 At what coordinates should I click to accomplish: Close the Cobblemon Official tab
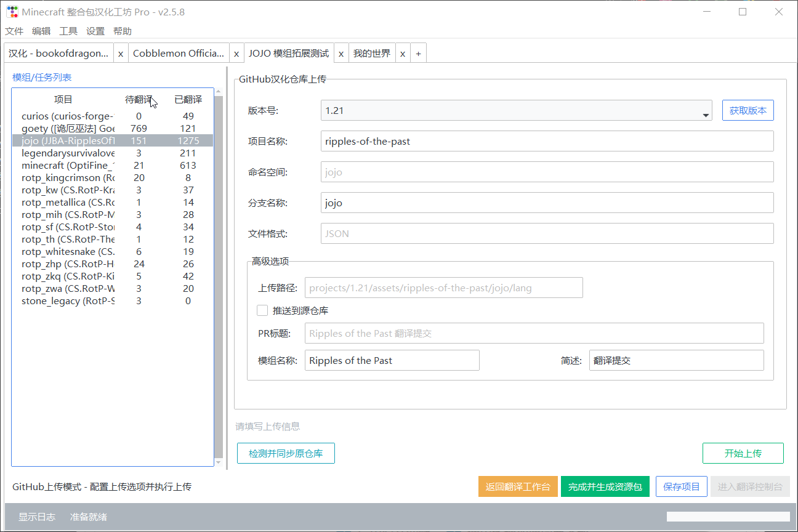coord(236,54)
